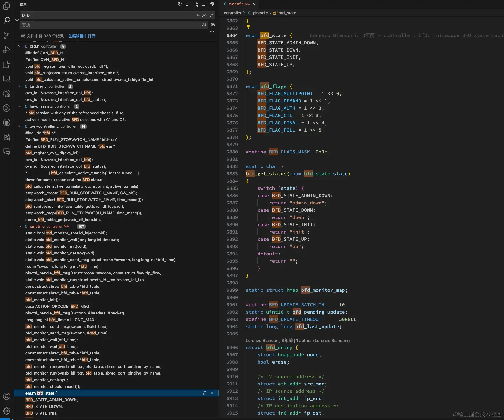Open the GitHub view in activity bar
Viewport: 504px width, 420px height.
[x=6, y=123]
